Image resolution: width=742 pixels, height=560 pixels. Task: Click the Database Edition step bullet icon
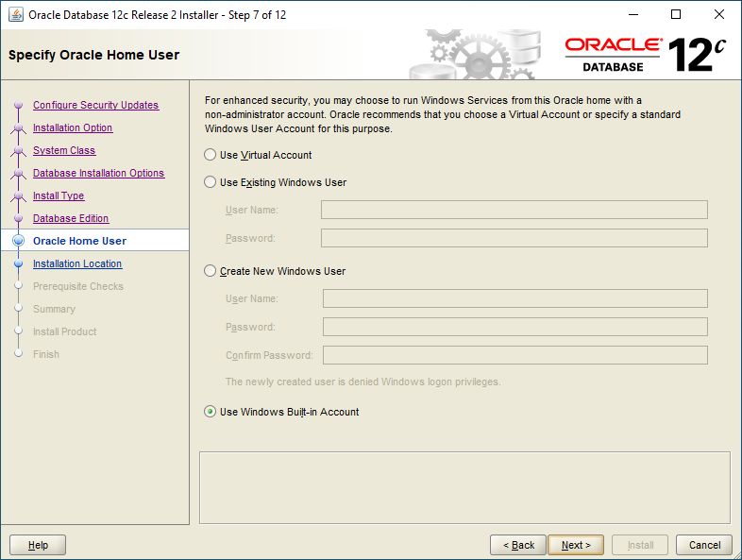tap(19, 218)
